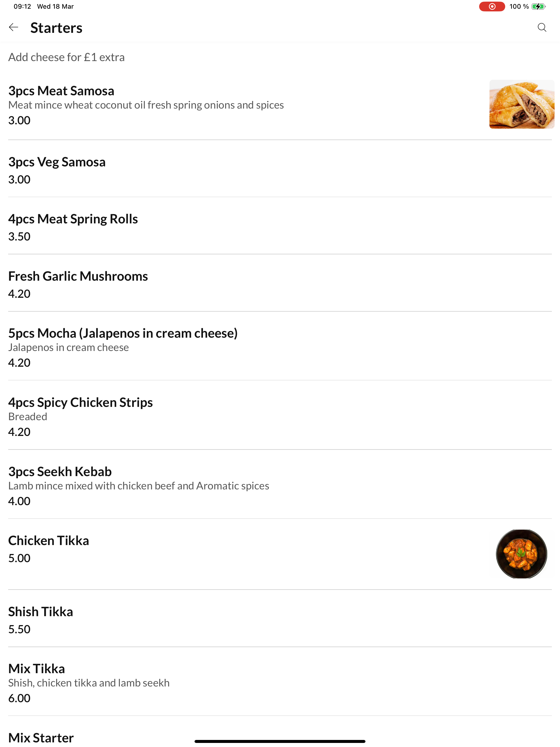Viewport: 560px width, 747px height.
Task: Choose 4pcs Spicy Chicken Strips
Action: 280,415
